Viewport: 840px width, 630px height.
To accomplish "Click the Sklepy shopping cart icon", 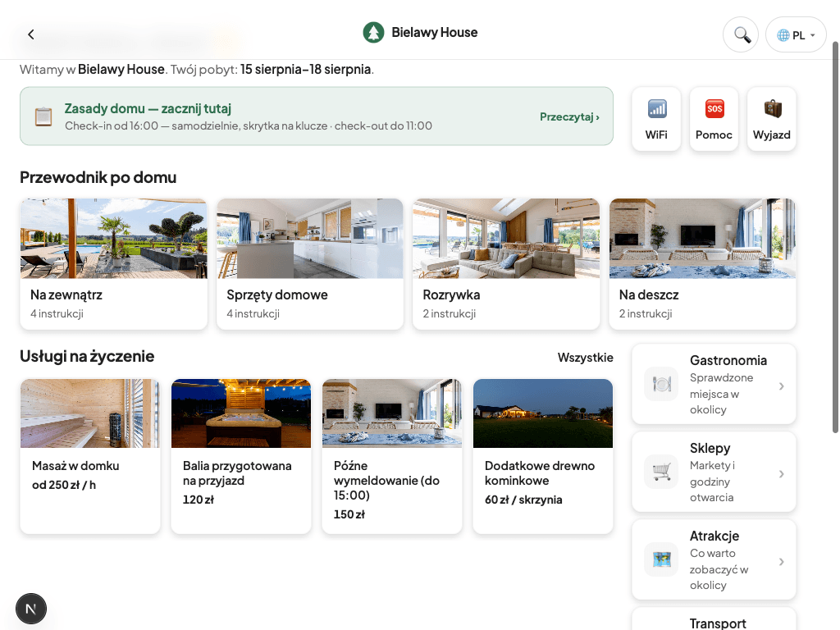I will pos(662,472).
